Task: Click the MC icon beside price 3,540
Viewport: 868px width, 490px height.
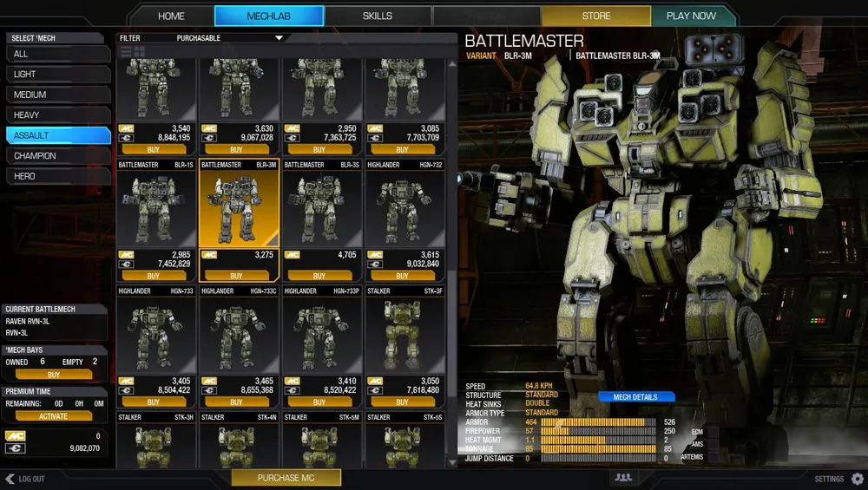Action: click(126, 128)
